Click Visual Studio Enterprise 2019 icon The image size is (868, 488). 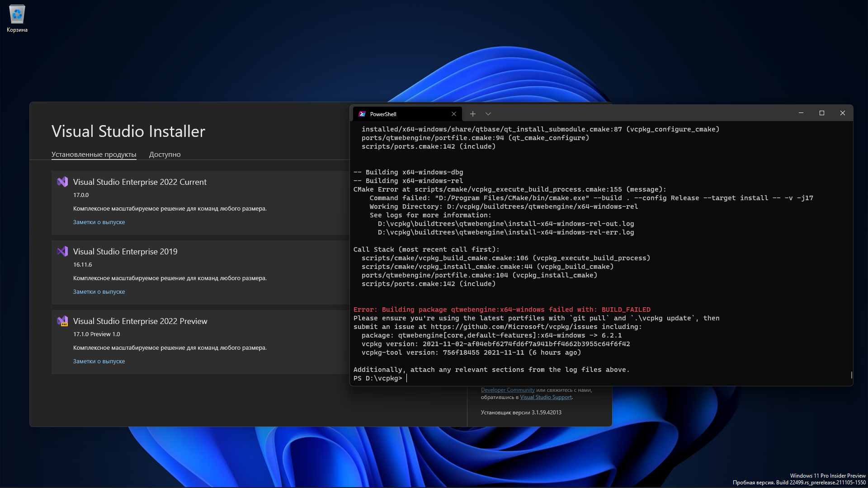62,252
